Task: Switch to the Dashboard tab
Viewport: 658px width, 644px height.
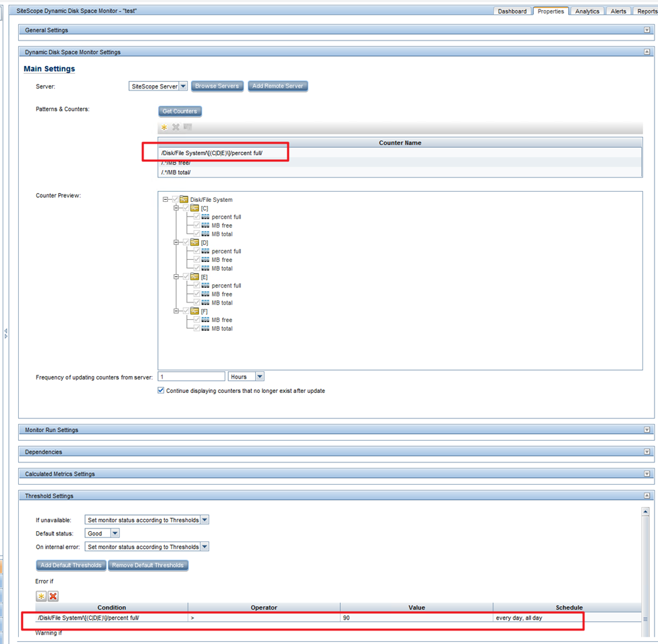Action: click(512, 11)
